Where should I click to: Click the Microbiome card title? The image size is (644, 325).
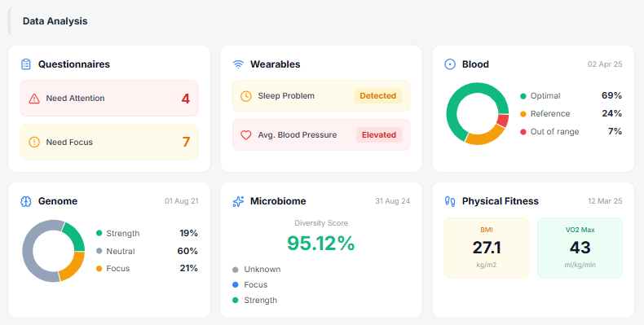pyautogui.click(x=278, y=201)
